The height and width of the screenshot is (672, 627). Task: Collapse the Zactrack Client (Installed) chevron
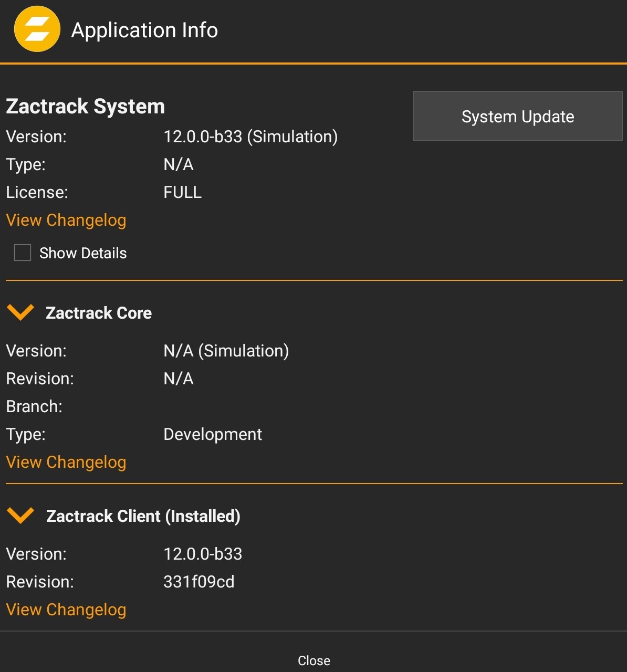tap(20, 516)
